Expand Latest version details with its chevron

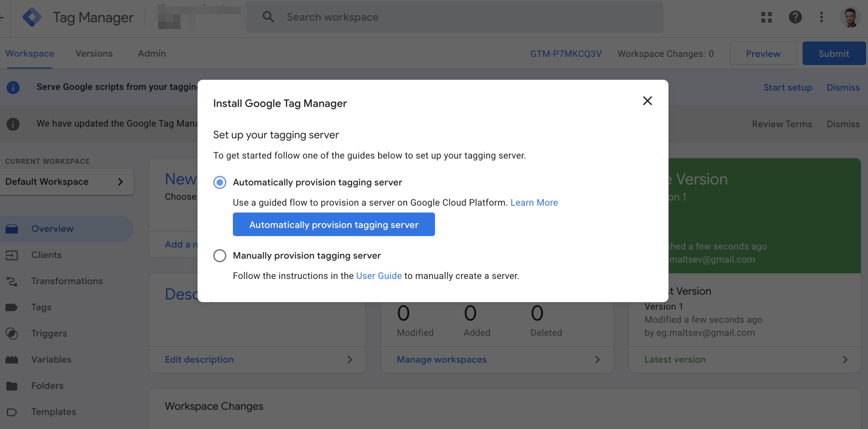[845, 360]
